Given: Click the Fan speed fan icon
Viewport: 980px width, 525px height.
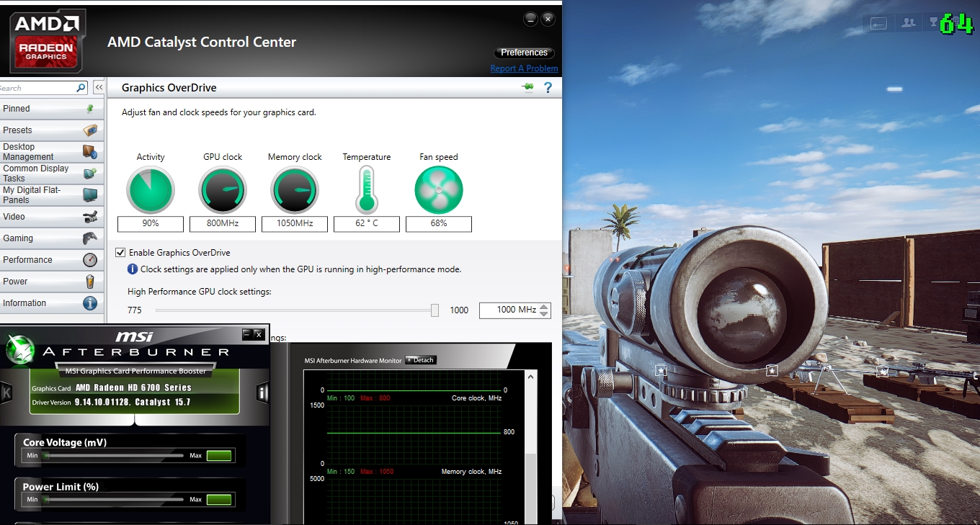Looking at the screenshot, I should 439,190.
